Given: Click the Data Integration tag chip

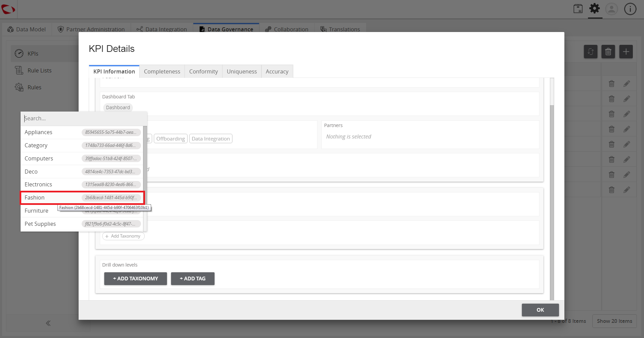Looking at the screenshot, I should (x=211, y=139).
